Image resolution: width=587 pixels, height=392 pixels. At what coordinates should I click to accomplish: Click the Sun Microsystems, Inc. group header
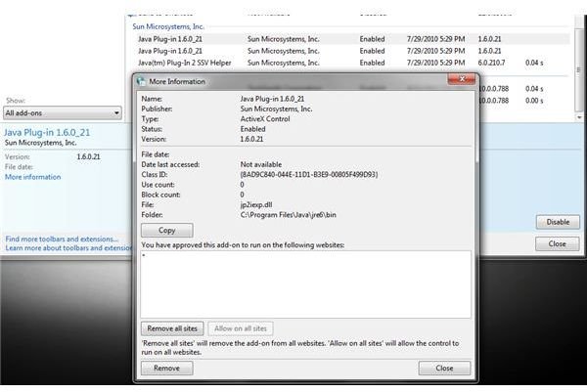(168, 26)
